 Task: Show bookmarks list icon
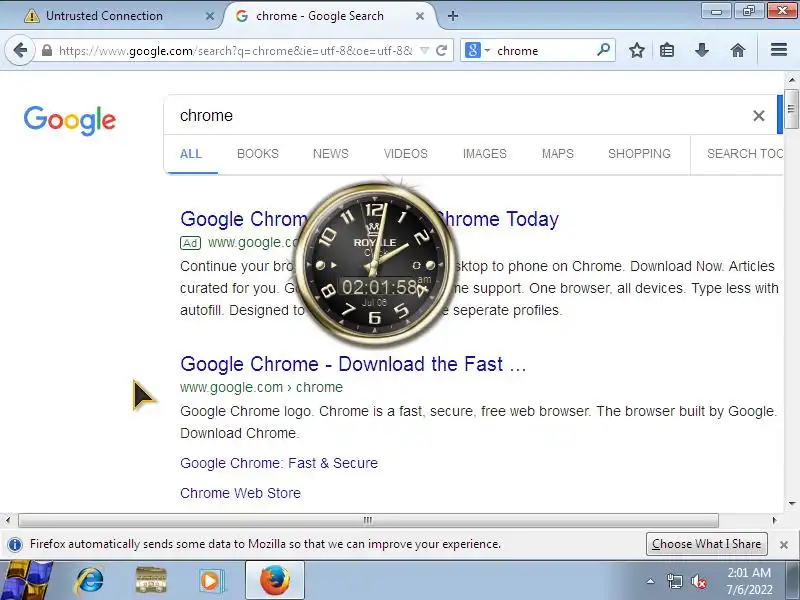coord(667,50)
